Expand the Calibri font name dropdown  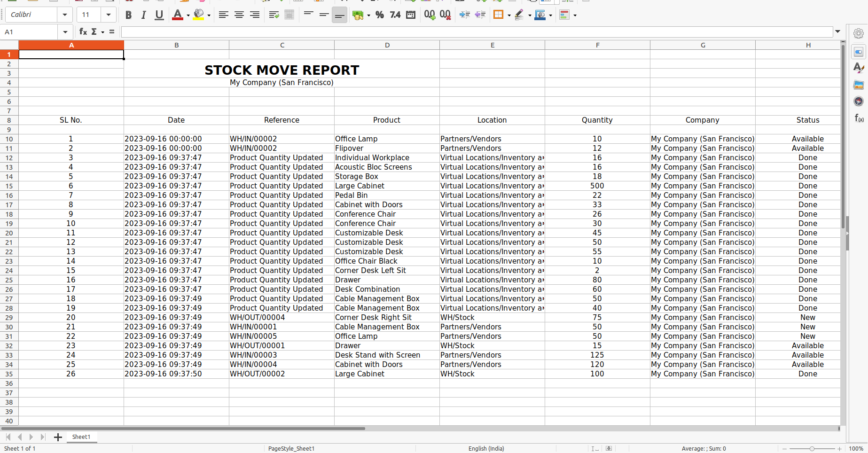point(65,15)
